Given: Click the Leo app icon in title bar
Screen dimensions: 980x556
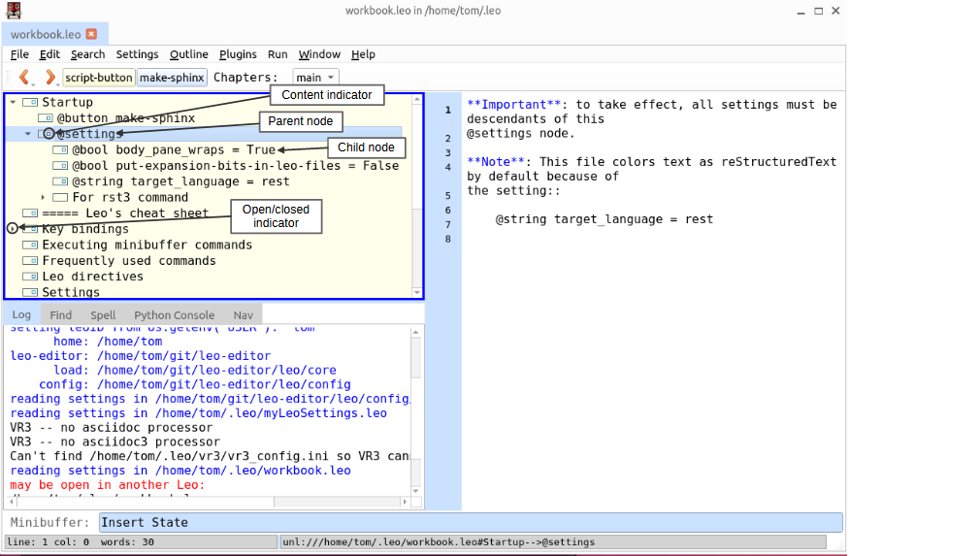Looking at the screenshot, I should [14, 10].
